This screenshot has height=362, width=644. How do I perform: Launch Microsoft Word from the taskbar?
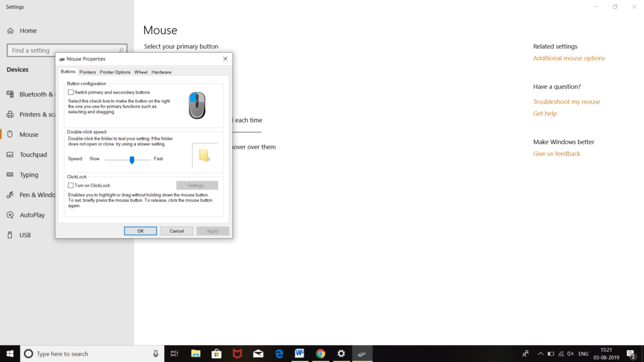pos(299,353)
